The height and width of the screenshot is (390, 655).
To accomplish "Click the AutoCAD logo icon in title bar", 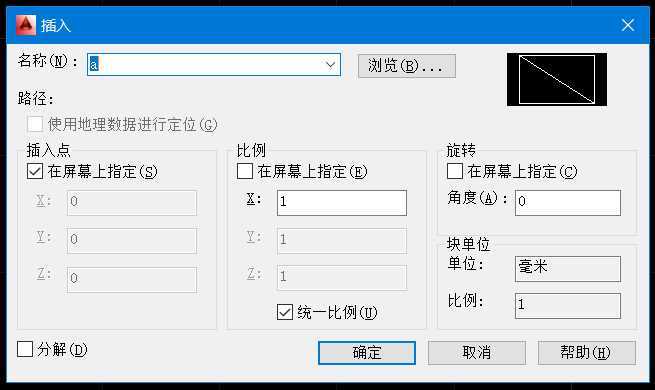I will 25,25.
